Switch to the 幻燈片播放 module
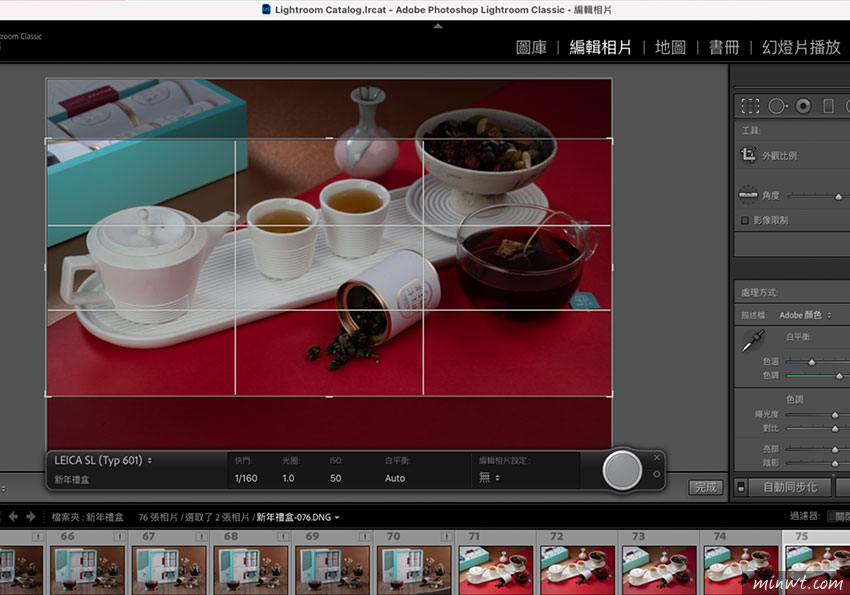Image resolution: width=850 pixels, height=595 pixels. pos(801,48)
